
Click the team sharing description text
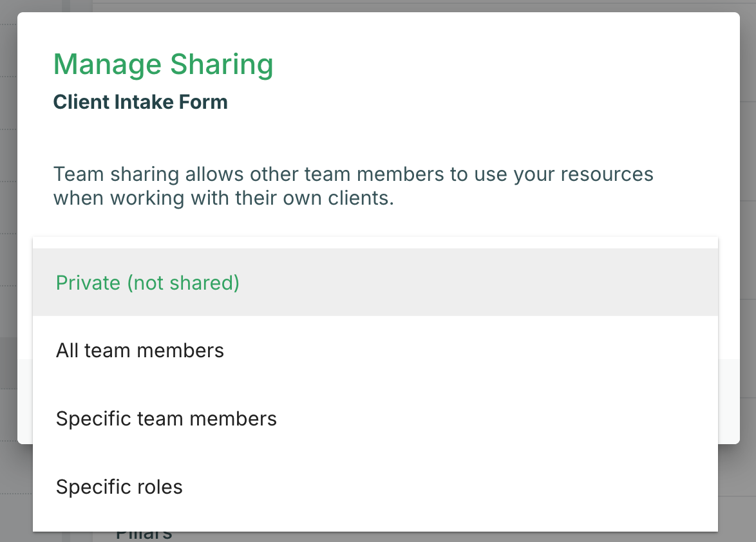pyautogui.click(x=353, y=185)
